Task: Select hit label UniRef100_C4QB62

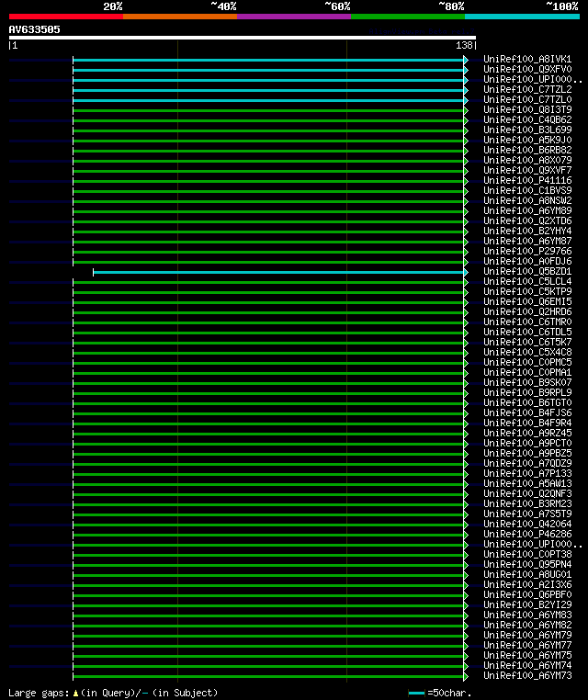Action: [527, 119]
